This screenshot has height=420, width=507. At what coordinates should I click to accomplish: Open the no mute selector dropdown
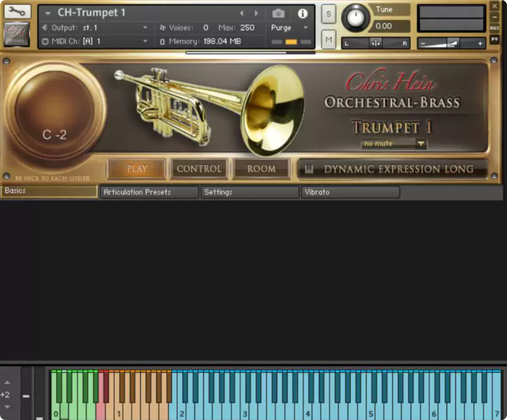pyautogui.click(x=394, y=144)
